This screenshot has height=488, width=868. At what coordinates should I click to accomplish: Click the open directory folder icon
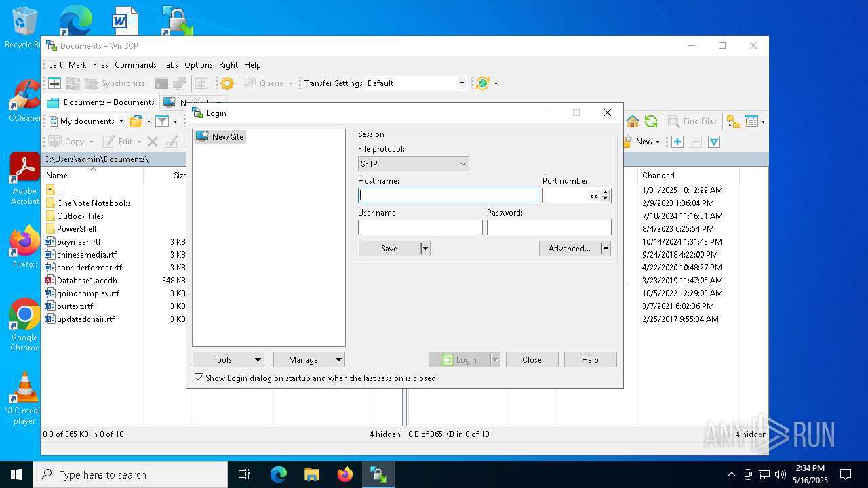[136, 121]
